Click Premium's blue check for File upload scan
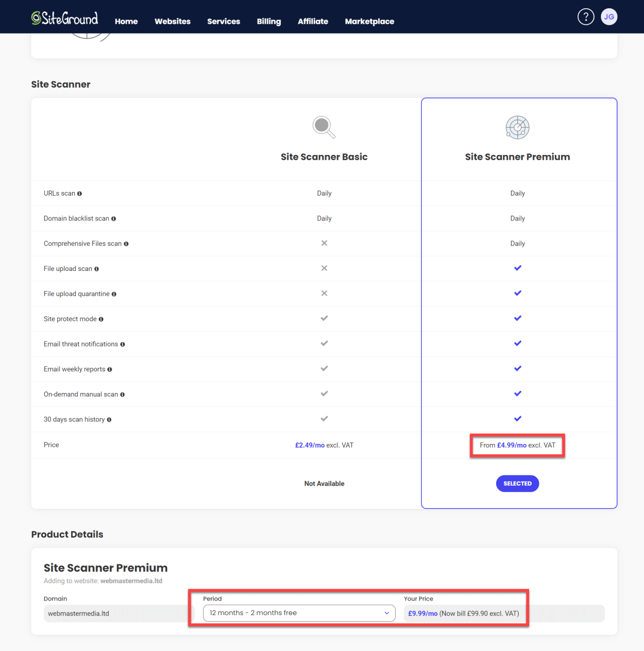The width and height of the screenshot is (644, 651). 518,268
